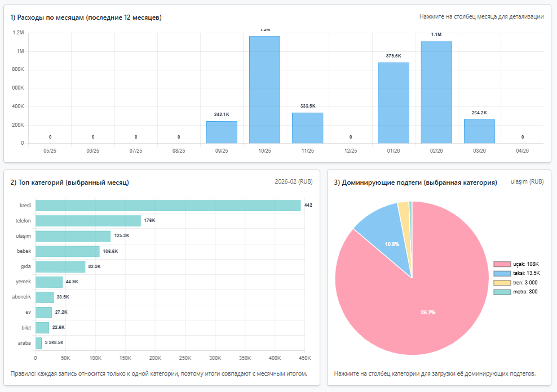Click the bilet category bar
Screen dimensions: 557x392
[42, 327]
